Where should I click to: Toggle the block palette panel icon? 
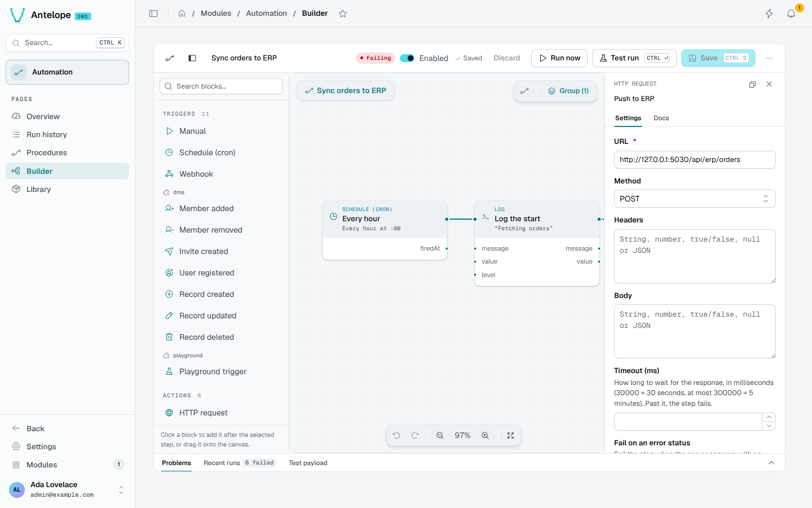tap(192, 58)
